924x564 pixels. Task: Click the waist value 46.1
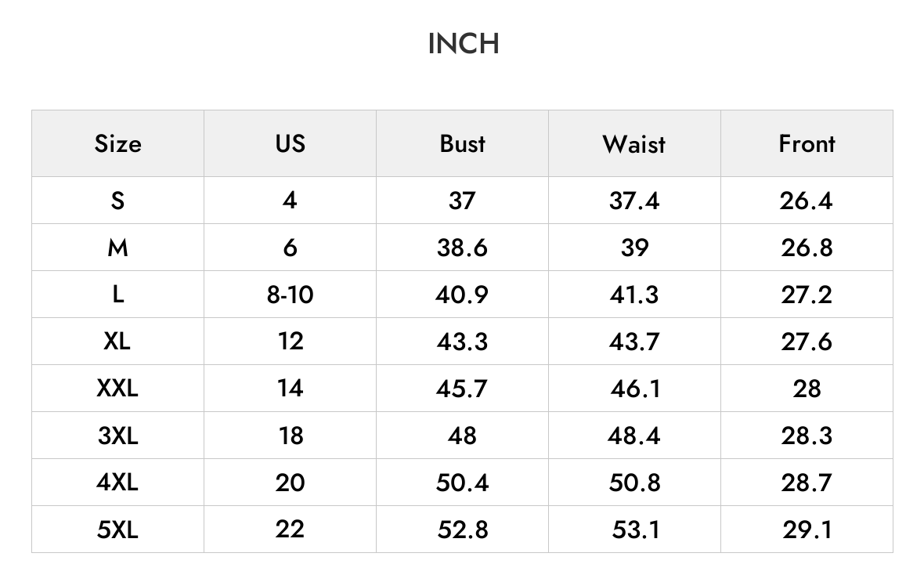(x=634, y=389)
